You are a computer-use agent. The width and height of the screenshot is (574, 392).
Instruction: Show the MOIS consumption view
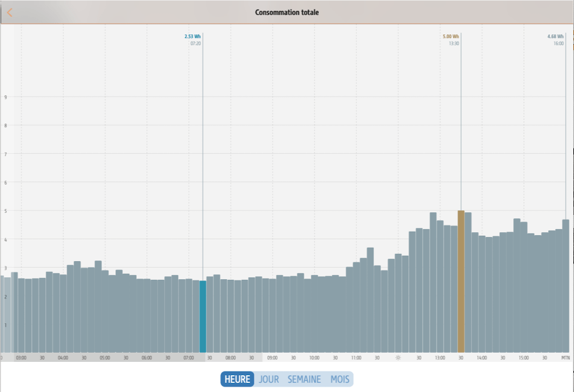coord(340,379)
